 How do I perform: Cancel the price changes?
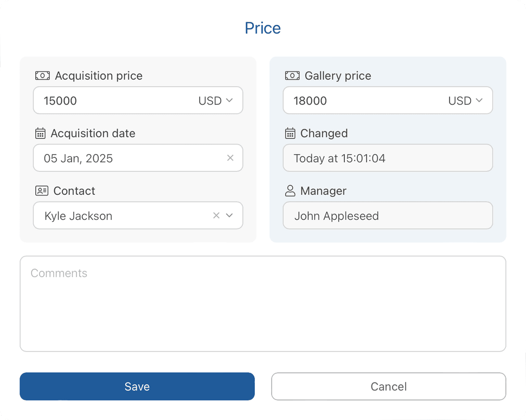[x=388, y=386]
